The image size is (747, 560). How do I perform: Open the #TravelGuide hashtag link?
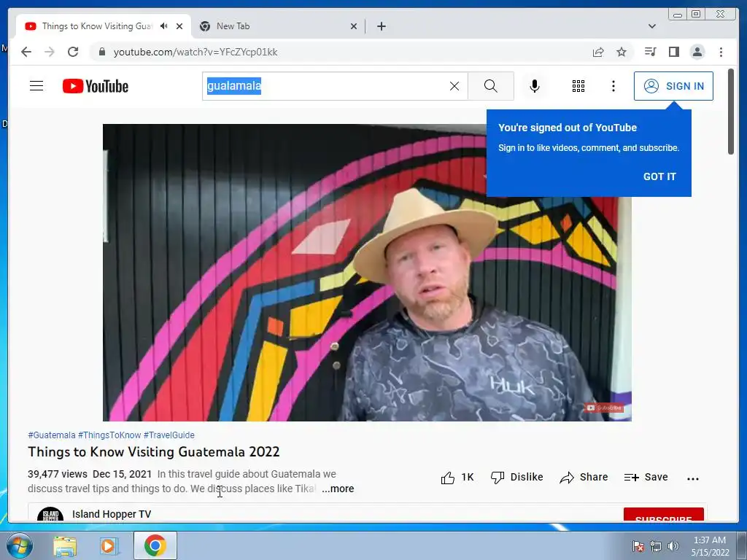coord(169,435)
